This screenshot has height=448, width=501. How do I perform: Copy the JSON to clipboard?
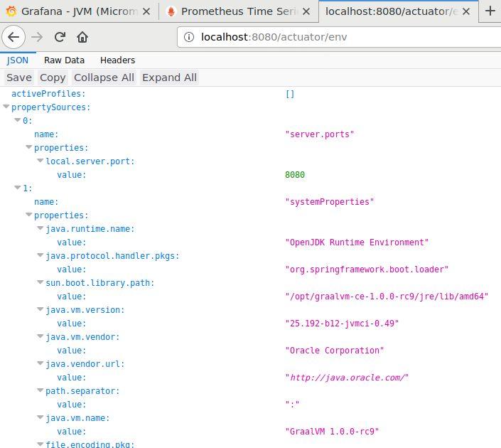53,78
